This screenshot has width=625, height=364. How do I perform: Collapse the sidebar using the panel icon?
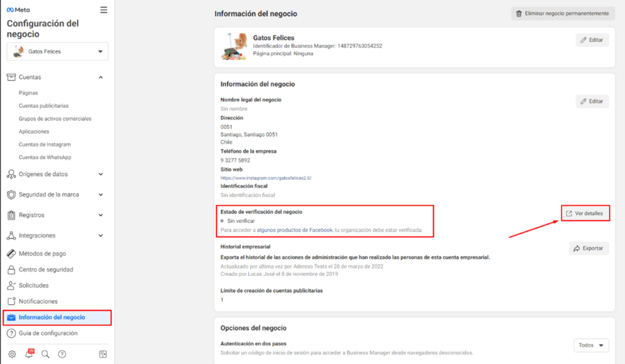pos(103,354)
